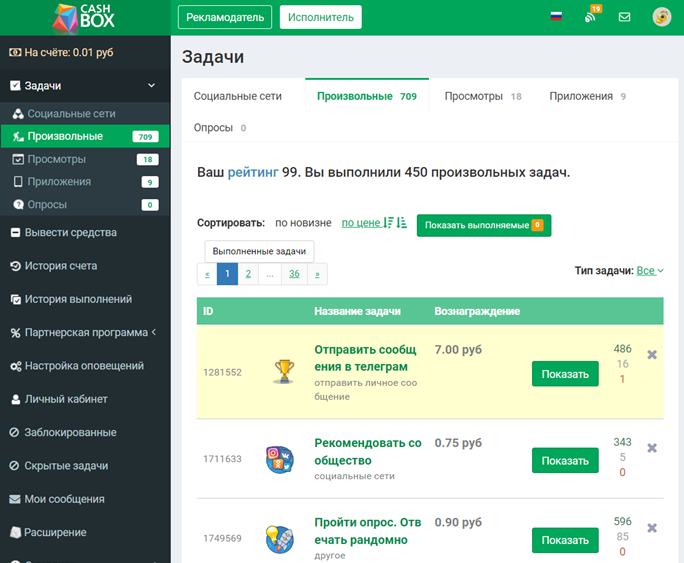This screenshot has height=563, width=684.
Task: Open task Пройти опрос. Отвечать рандомно
Action: click(368, 531)
